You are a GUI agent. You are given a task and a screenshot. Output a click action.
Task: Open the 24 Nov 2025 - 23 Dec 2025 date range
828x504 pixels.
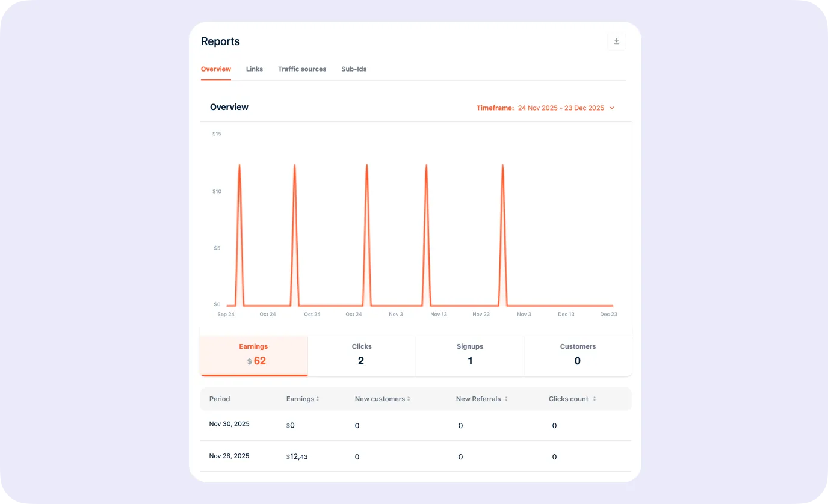561,108
